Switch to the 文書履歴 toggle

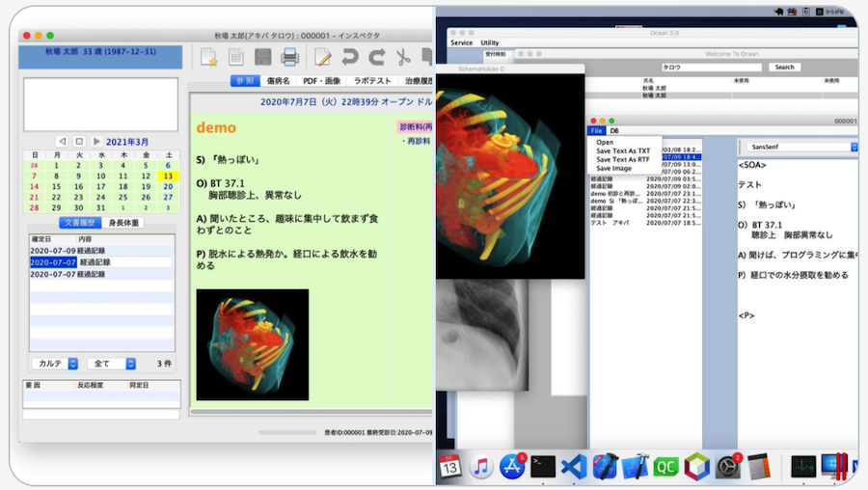pos(79,223)
